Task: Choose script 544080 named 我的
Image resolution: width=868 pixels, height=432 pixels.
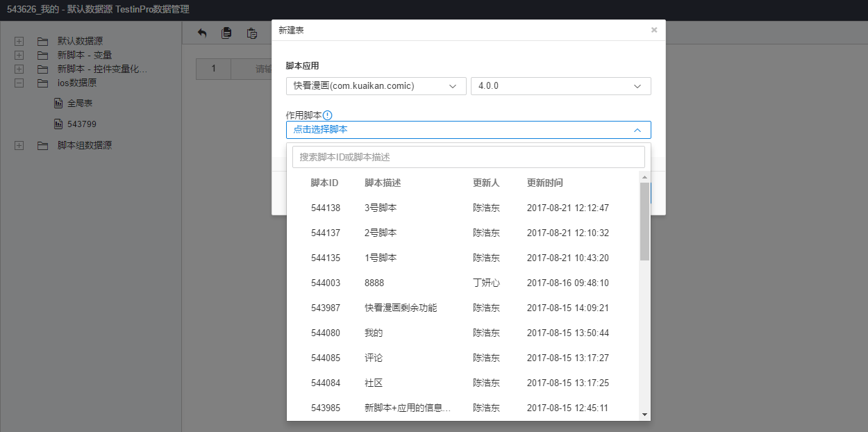Action: (463, 333)
